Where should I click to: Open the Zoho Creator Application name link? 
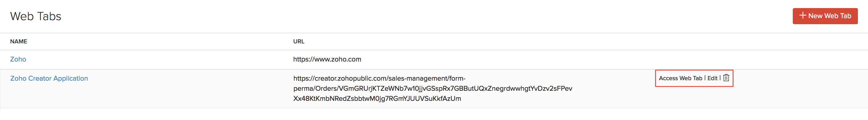[49, 79]
